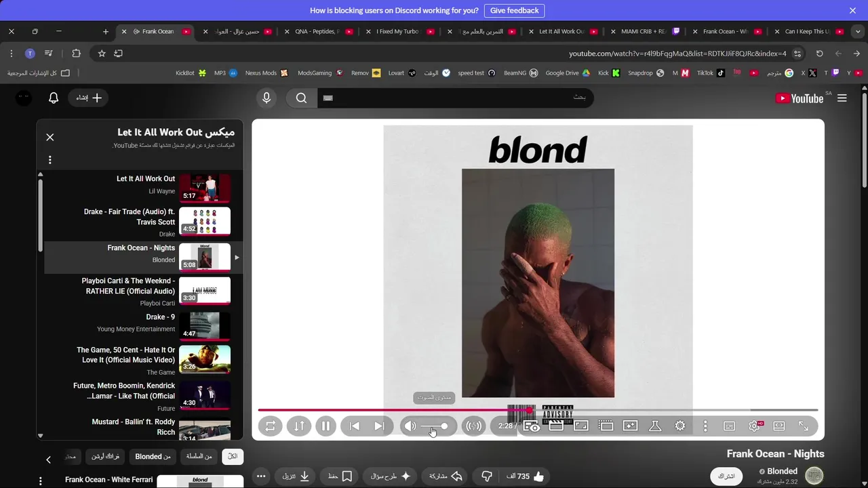Viewport: 868px width, 488px height.
Task: Toggle theater mode in the player
Action: coord(779,426)
